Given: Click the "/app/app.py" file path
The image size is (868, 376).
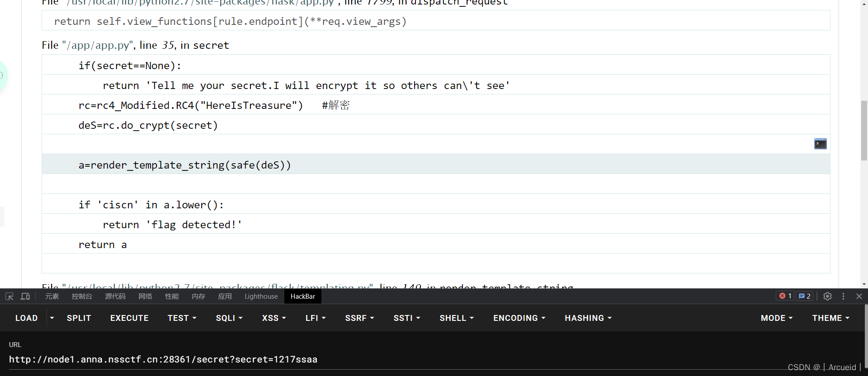Looking at the screenshot, I should tap(97, 45).
